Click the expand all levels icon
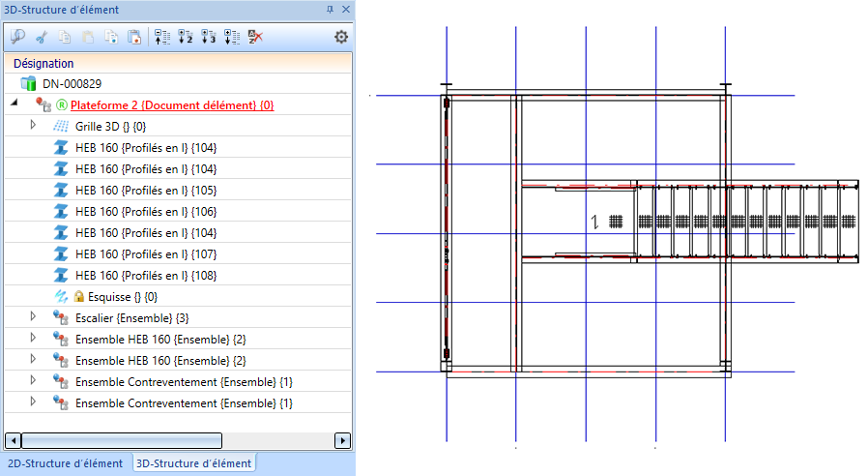Screen dimensions: 868x476 tap(231, 37)
